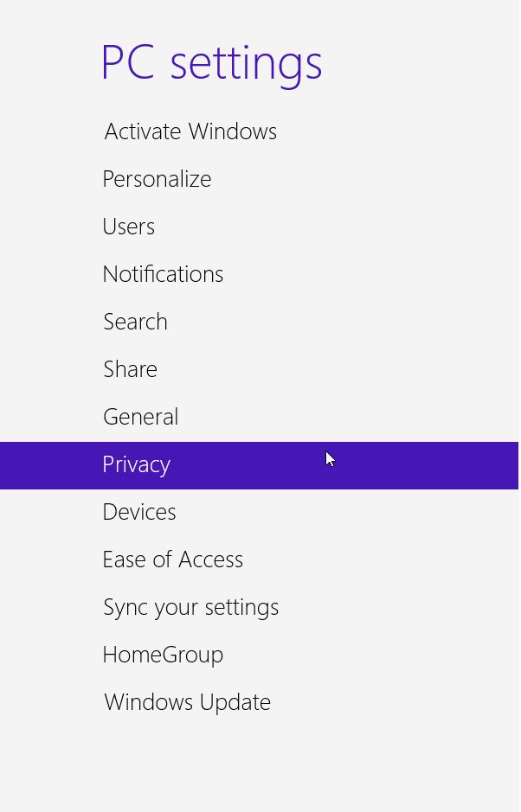Check for updates via Windows Update
Screen dimensions: 521x812
click(187, 702)
